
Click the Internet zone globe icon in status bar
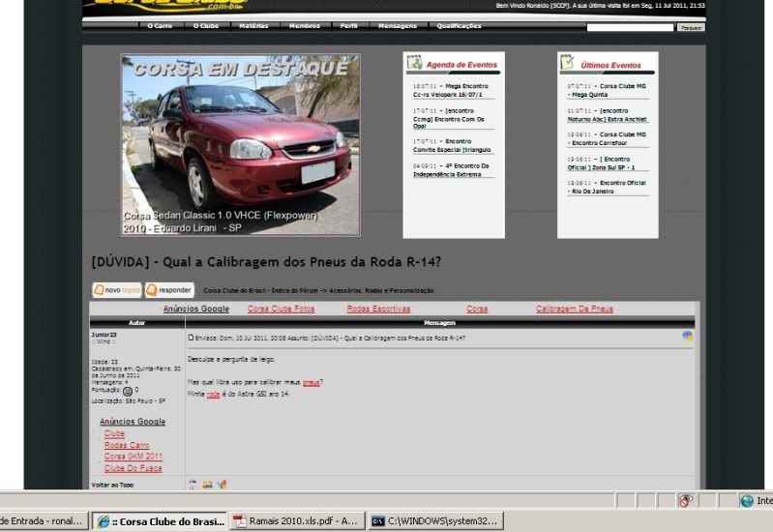coord(748,501)
